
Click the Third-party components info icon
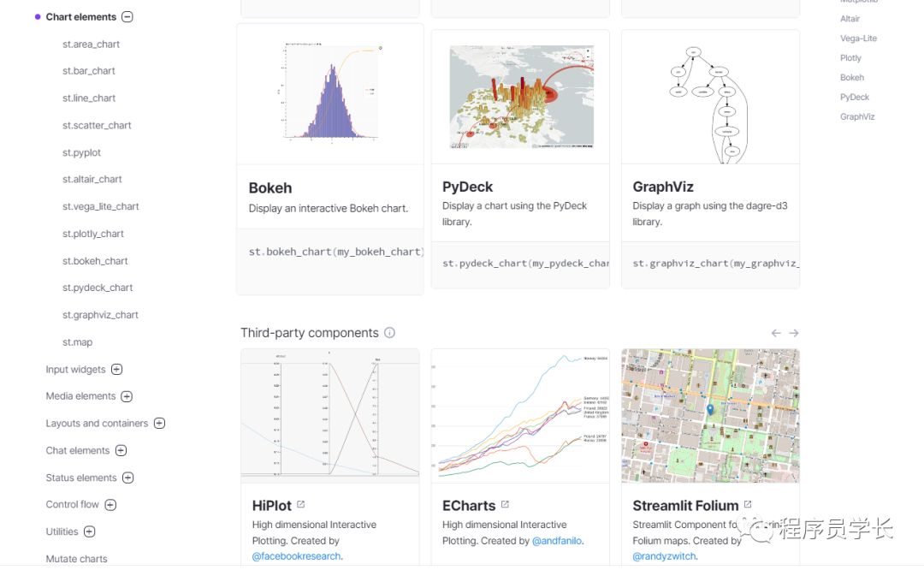pos(389,332)
